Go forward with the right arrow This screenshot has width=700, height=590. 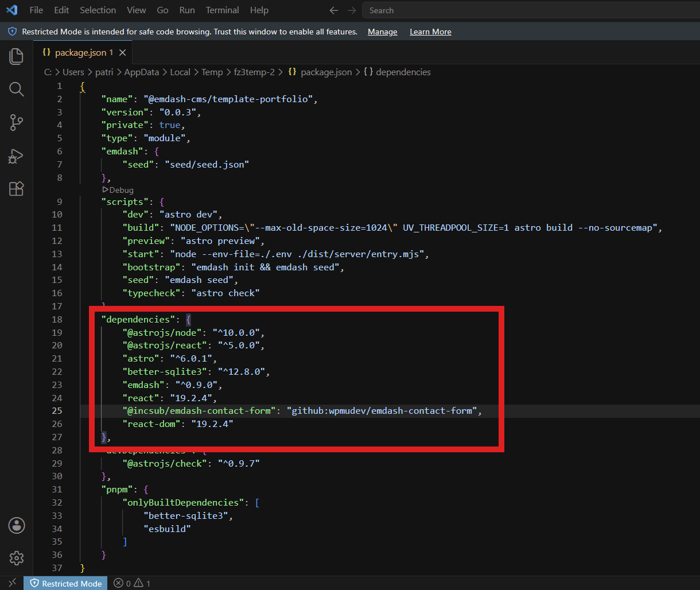click(x=352, y=10)
